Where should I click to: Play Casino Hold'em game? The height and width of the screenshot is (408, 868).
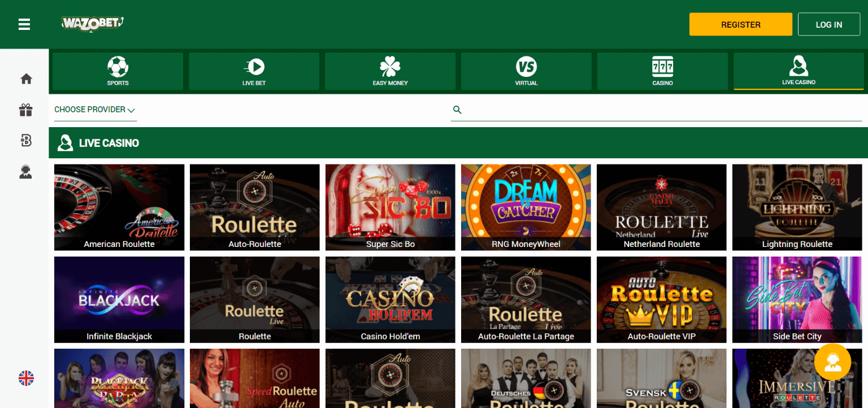(390, 300)
